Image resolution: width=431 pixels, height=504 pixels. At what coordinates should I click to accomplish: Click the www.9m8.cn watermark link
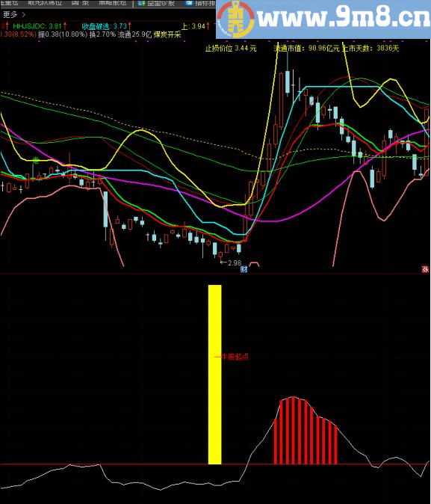pyautogui.click(x=344, y=18)
